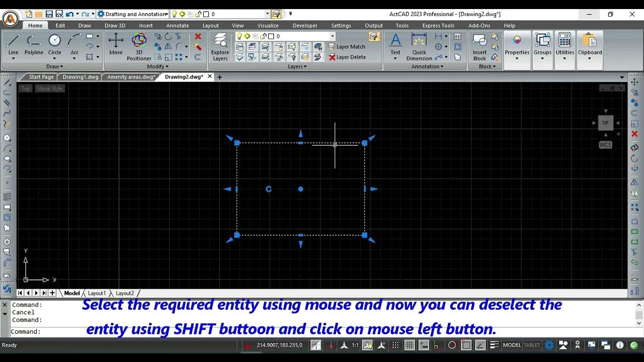The image size is (644, 362).
Task: Click the Mirror icon in Modify panel
Action: click(x=168, y=47)
